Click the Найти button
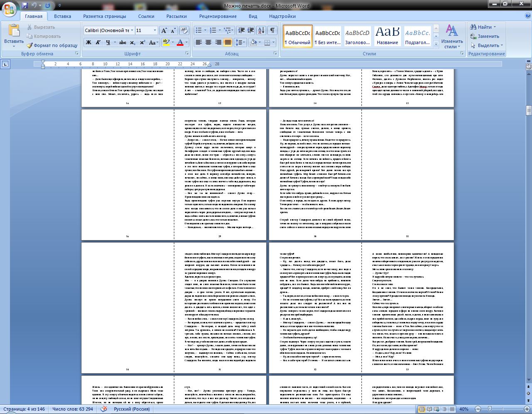Screen dimensions: 532x414 484,27
